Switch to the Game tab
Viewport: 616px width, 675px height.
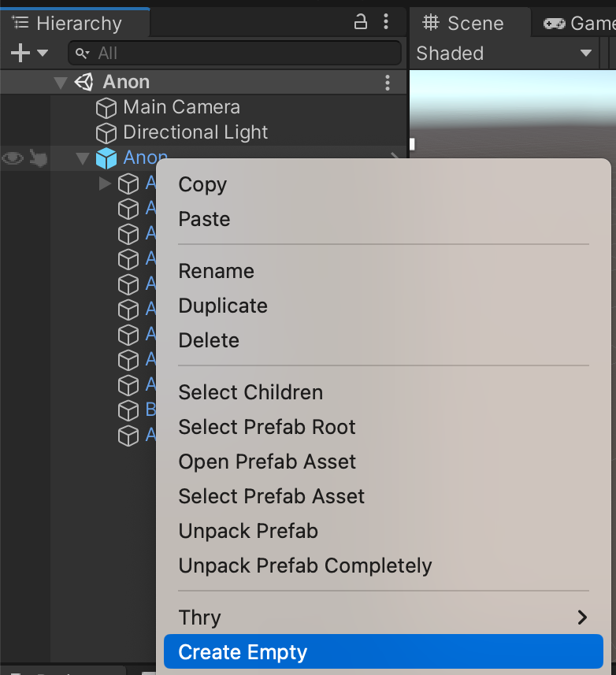point(583,23)
